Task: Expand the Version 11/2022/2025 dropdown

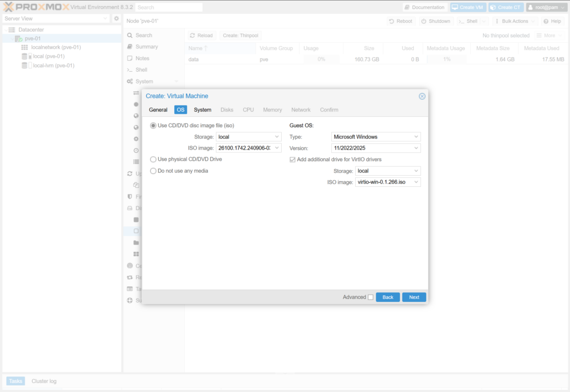Action: tap(416, 148)
